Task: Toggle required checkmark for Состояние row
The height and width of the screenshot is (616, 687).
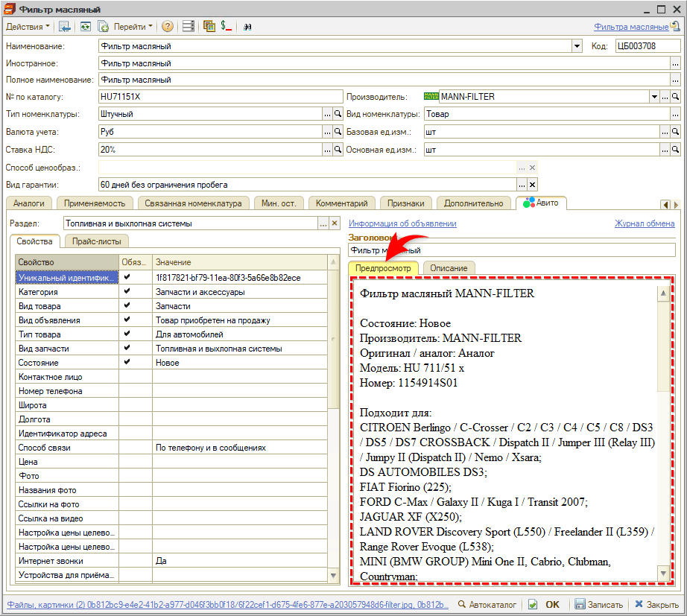Action: tap(127, 363)
